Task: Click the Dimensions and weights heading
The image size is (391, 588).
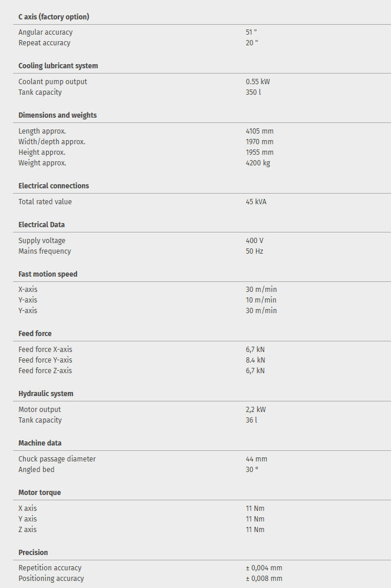Action: click(58, 115)
